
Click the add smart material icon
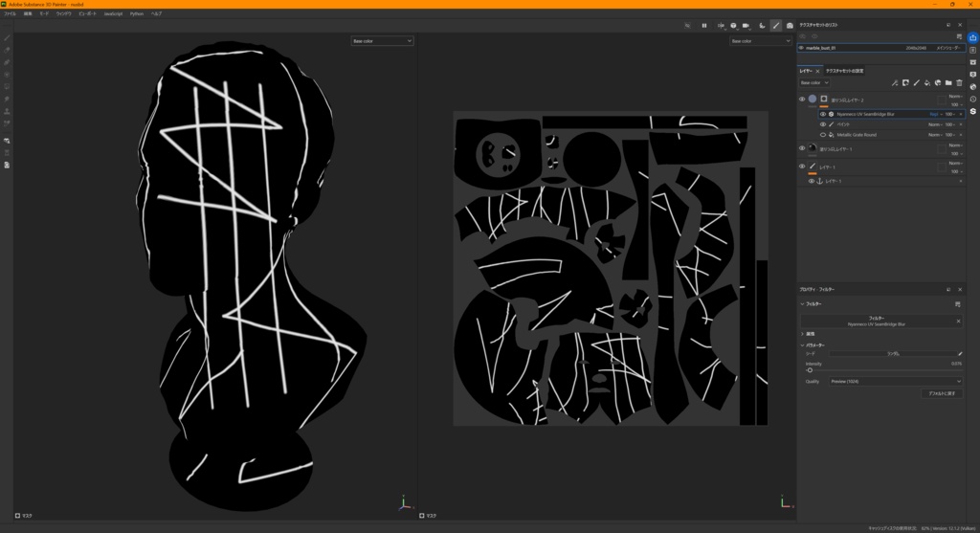[x=938, y=82]
